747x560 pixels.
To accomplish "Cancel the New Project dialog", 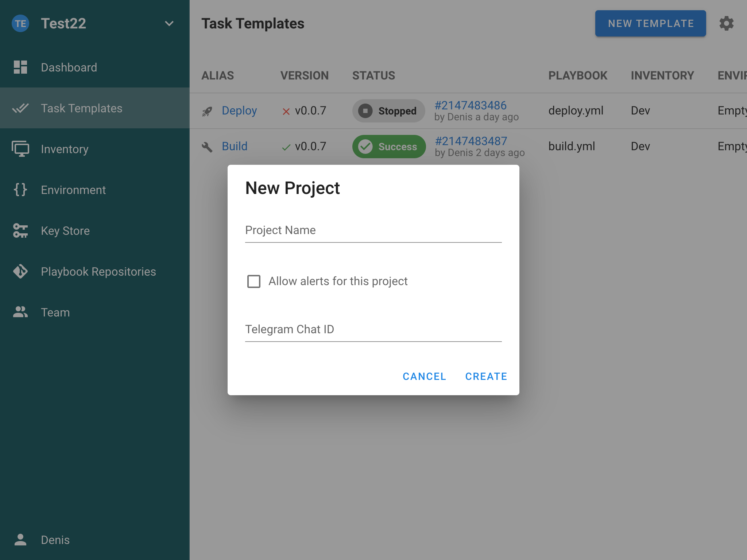I will coord(424,376).
